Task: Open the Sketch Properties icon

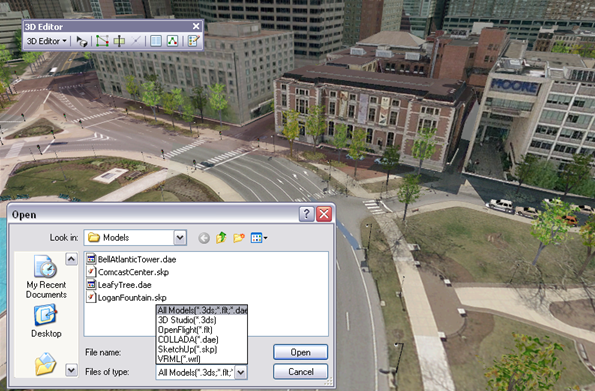Action: (172, 41)
